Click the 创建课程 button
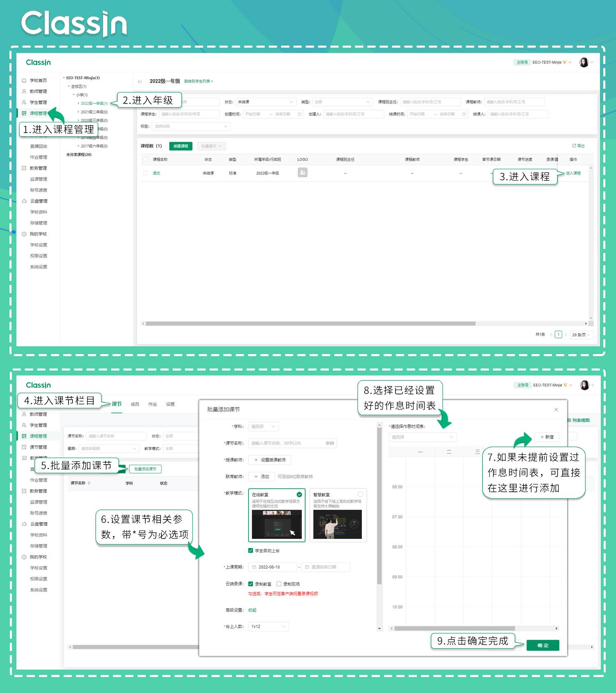Screen dimensions: 616x693 tap(181, 146)
